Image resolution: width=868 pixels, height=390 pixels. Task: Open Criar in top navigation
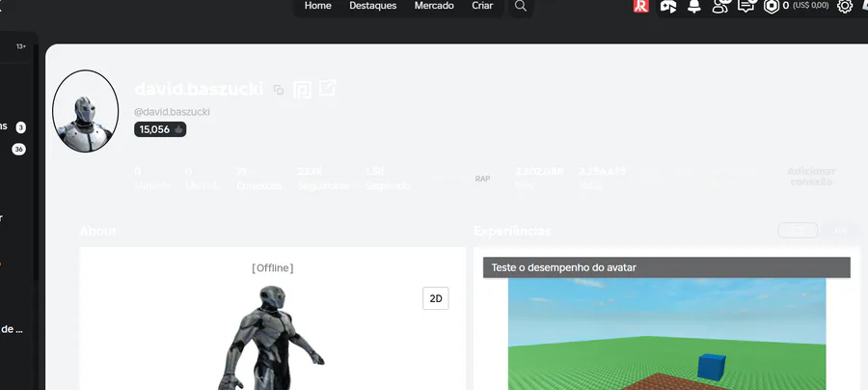tap(482, 6)
